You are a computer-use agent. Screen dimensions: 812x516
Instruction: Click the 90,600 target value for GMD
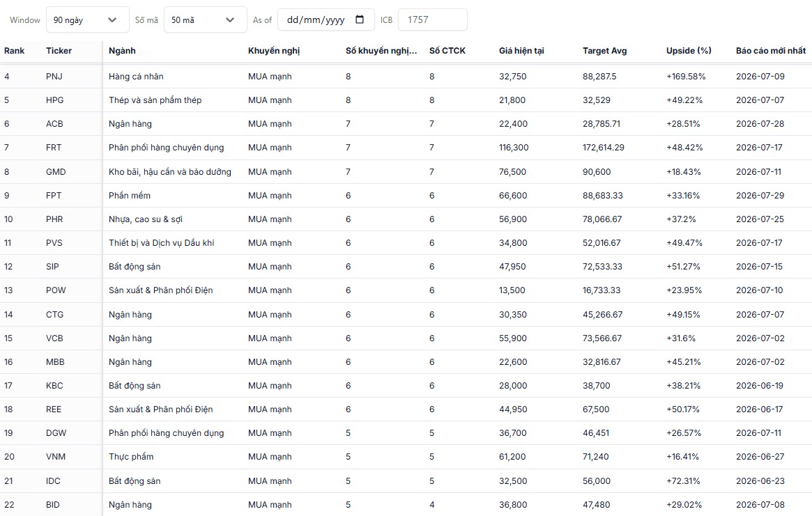(x=597, y=172)
